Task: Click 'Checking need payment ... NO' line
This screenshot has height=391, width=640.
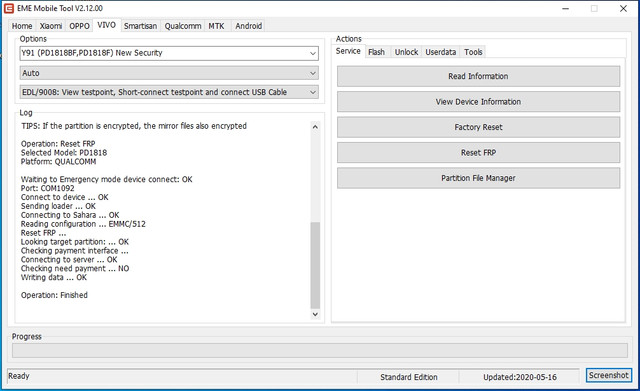Action: [x=75, y=269]
